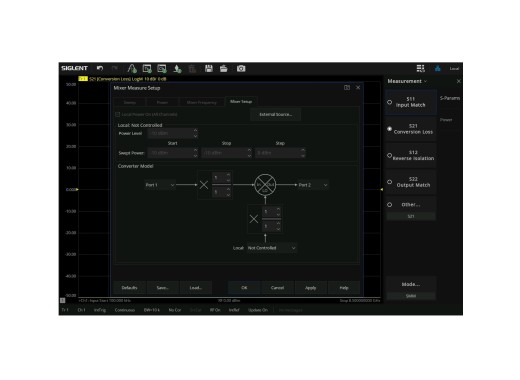Select the S21 Conversion Loss radio button
Image resolution: width=520 pixels, height=380 pixels.
[389, 129]
